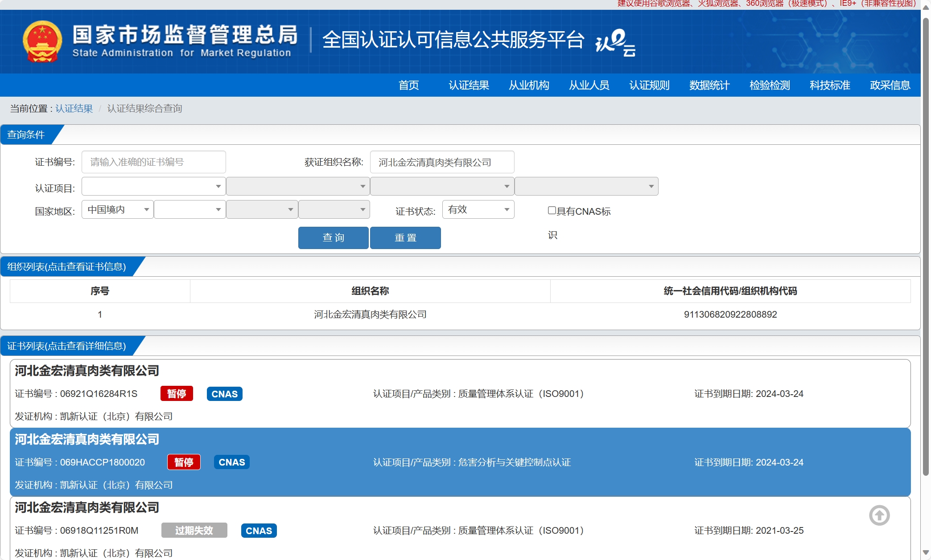Open the province dropdown next to 中国境内
Image resolution: width=931 pixels, height=560 pixels.
(x=189, y=209)
